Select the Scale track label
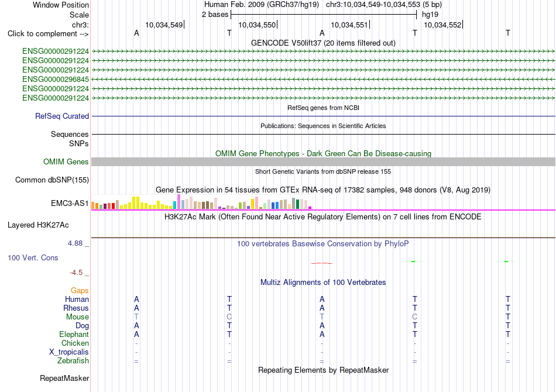Image resolution: width=556 pixels, height=392 pixels. coord(79,15)
